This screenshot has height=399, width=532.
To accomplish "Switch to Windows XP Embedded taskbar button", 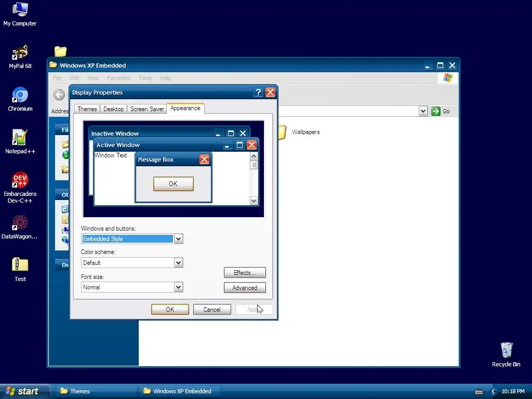I will (x=179, y=391).
